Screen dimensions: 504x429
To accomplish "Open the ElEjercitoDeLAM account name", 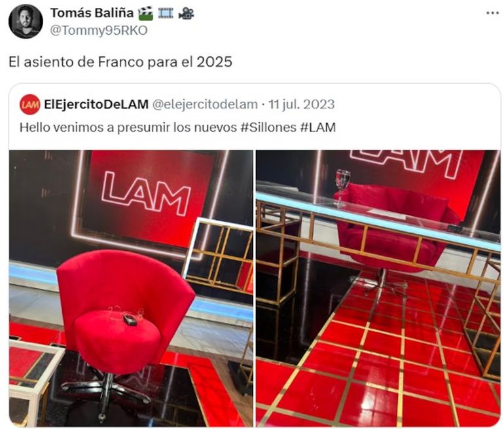I will (x=96, y=105).
